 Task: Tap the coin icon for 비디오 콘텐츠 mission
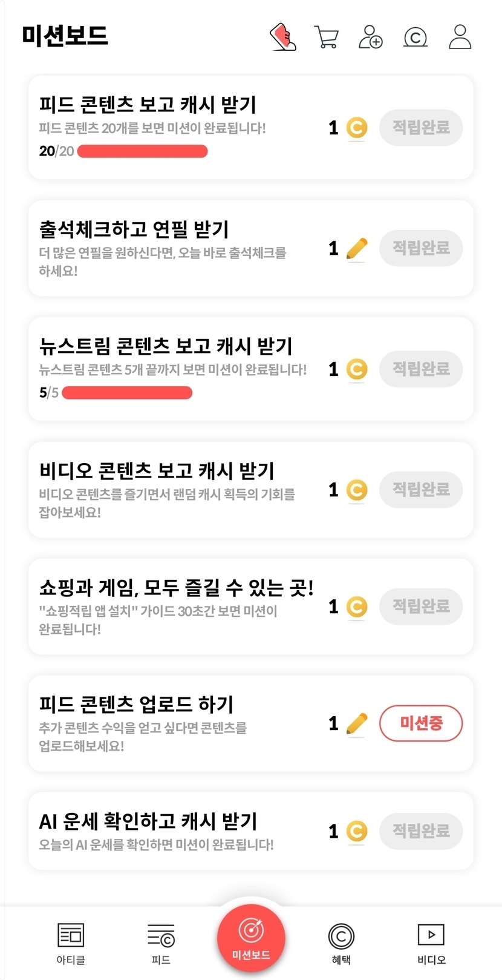pos(357,490)
